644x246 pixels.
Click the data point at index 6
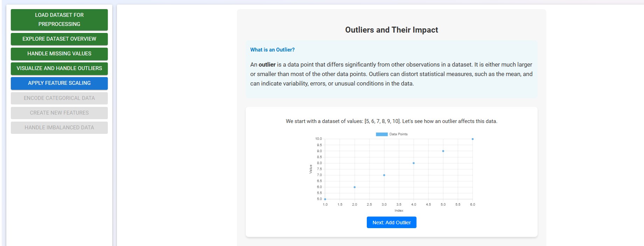473,138
